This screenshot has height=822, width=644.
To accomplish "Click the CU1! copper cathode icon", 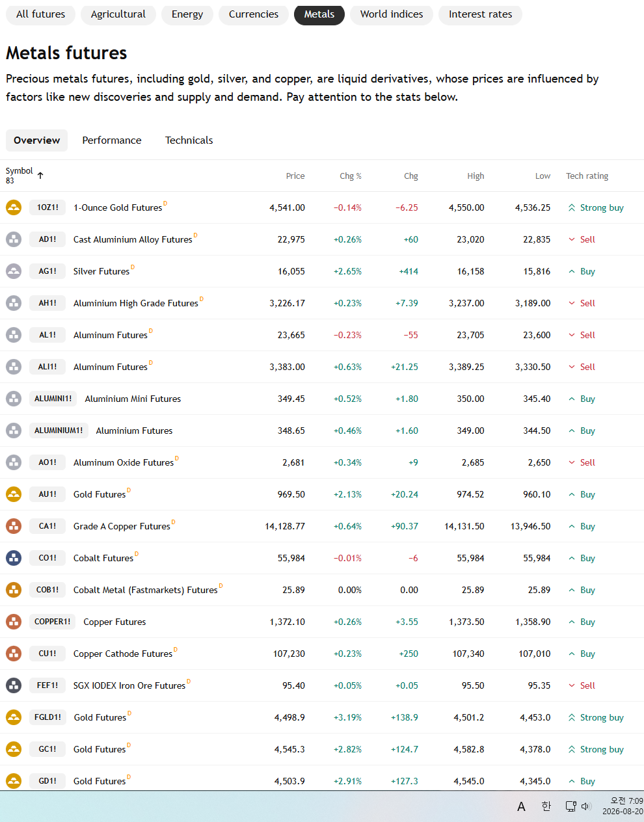I will (14, 654).
